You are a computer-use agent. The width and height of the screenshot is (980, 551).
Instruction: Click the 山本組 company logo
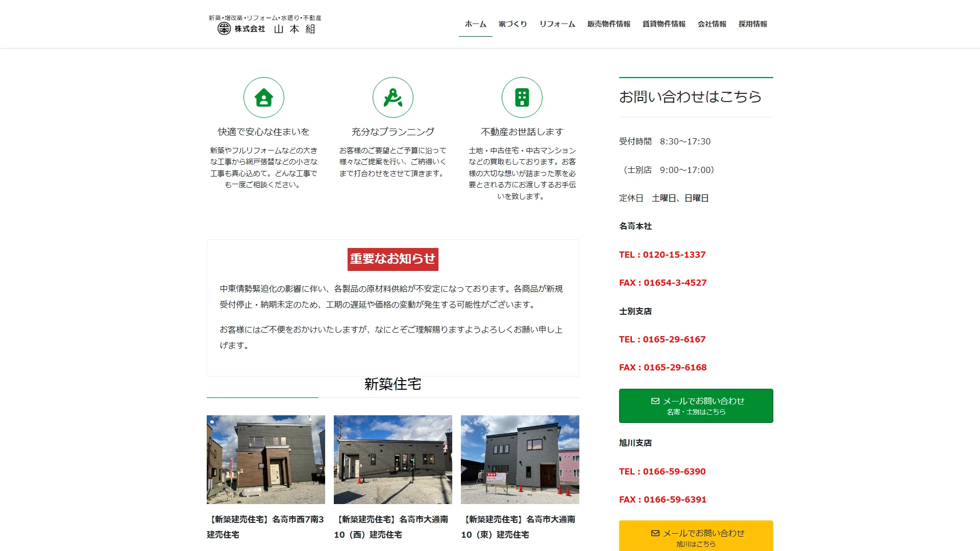[265, 24]
